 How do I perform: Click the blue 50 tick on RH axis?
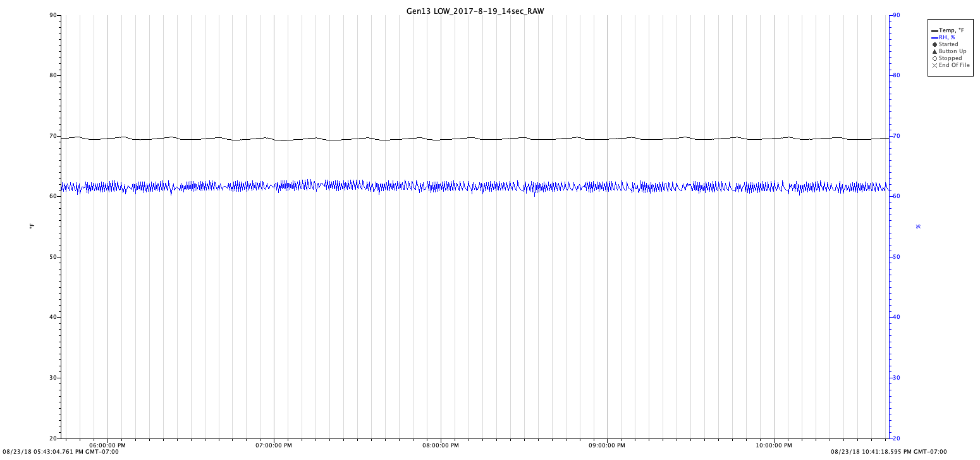click(x=897, y=257)
